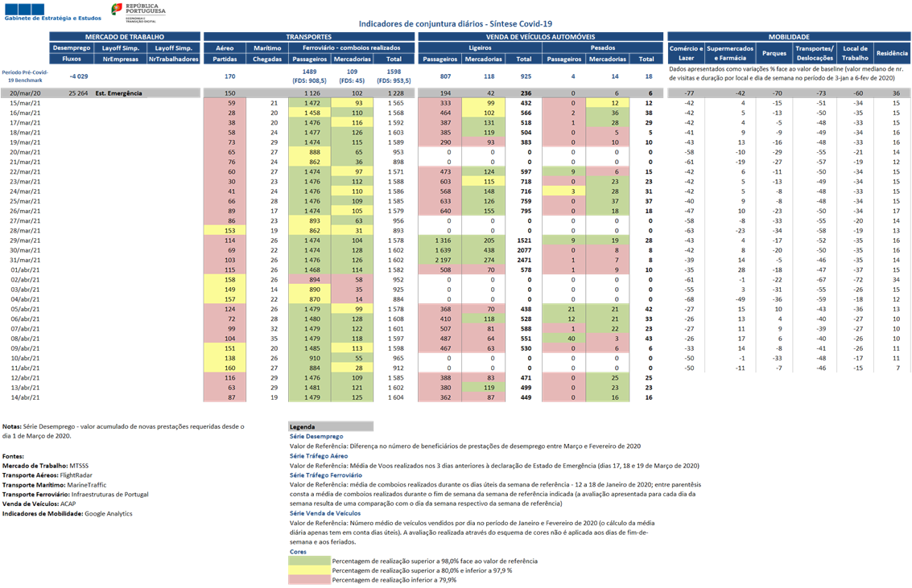912x588 pixels.
Task: Select the Residência column header
Action: 892,53
